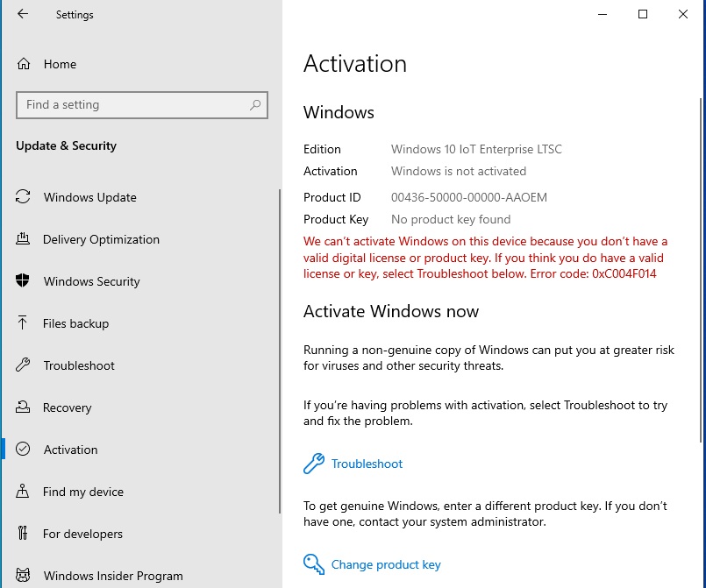Click the wrench icon beside Troubleshoot link
Image resolution: width=706 pixels, height=588 pixels.
(x=313, y=464)
